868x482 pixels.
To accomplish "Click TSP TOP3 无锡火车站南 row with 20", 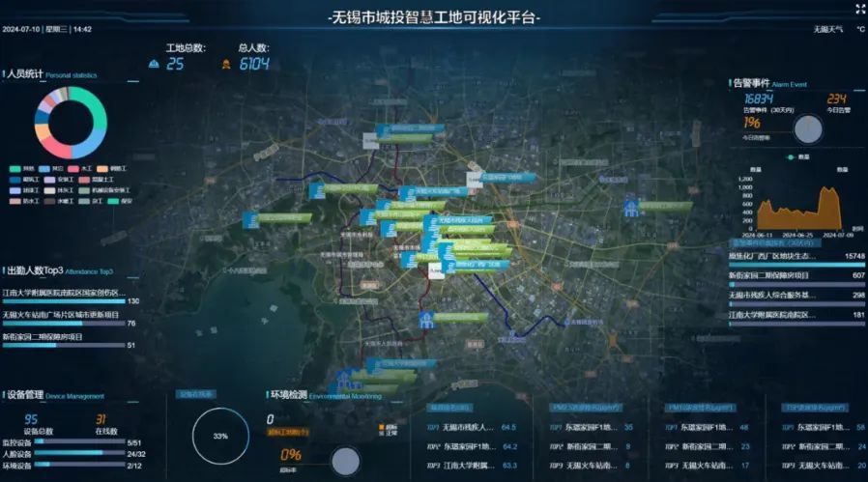I will click(x=824, y=466).
